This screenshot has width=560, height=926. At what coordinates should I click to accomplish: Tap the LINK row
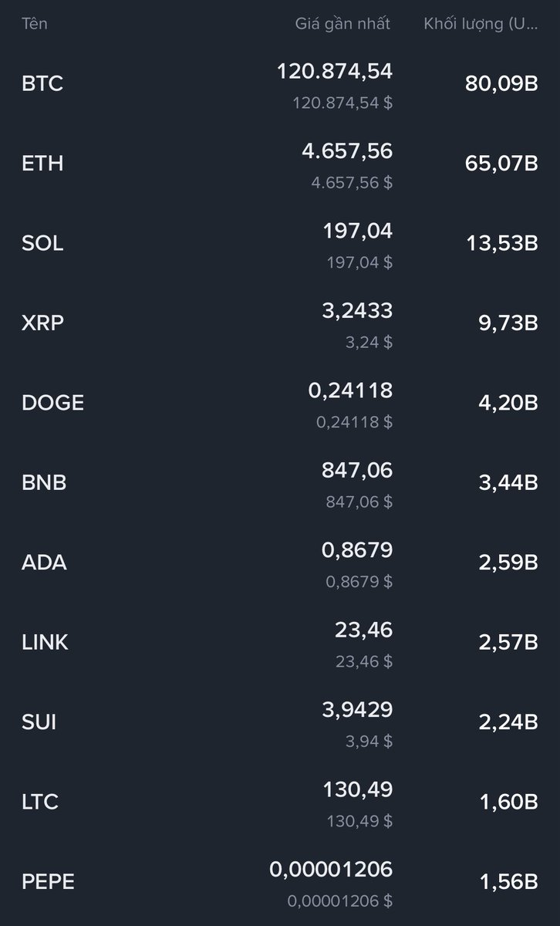[280, 643]
